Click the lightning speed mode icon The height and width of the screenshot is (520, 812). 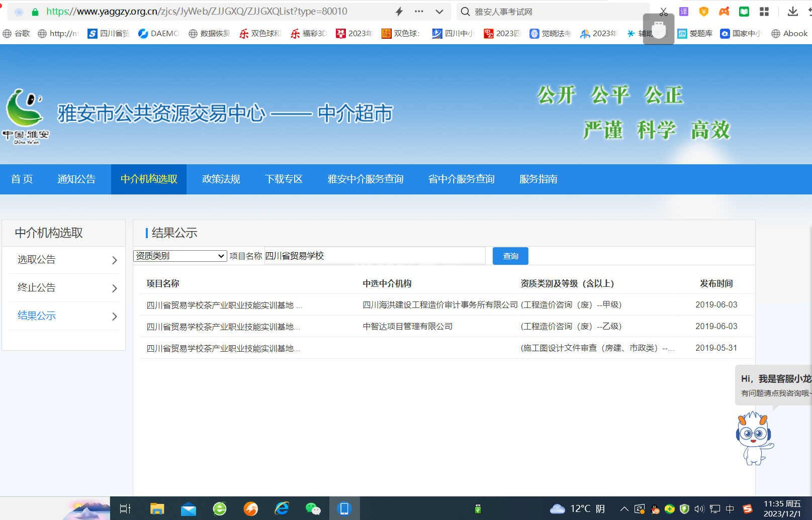click(x=399, y=12)
